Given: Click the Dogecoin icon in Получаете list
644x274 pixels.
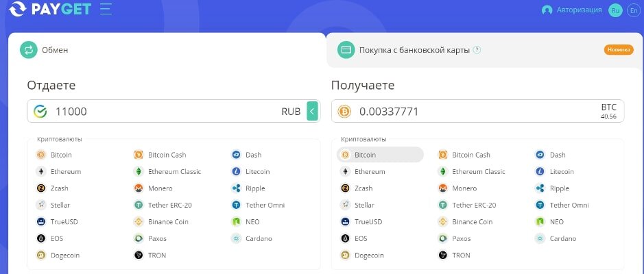Looking at the screenshot, I should pos(344,255).
